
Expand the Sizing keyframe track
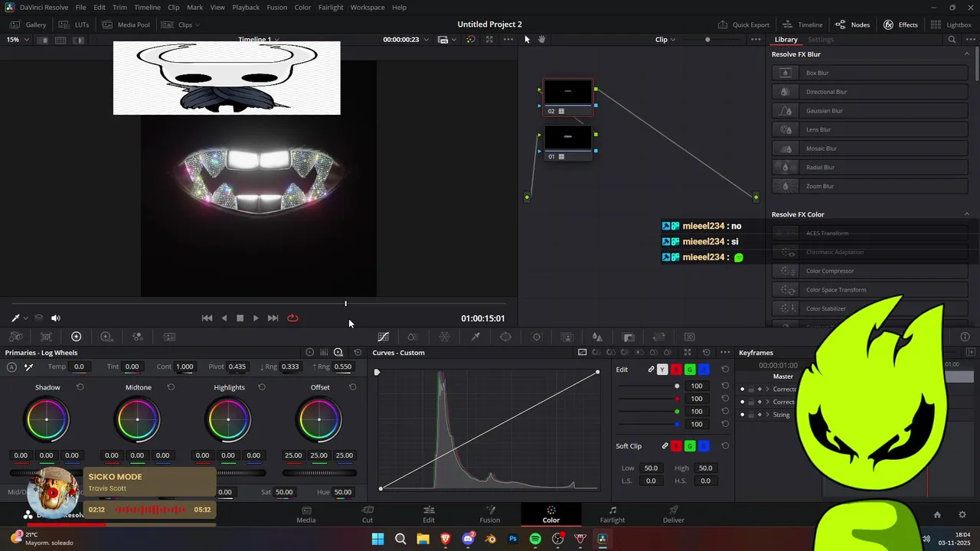(x=768, y=415)
